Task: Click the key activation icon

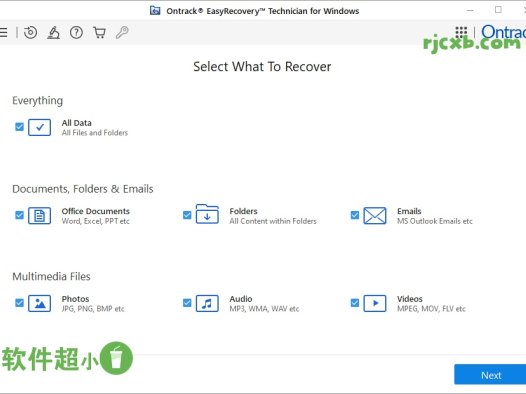Action: pyautogui.click(x=122, y=33)
